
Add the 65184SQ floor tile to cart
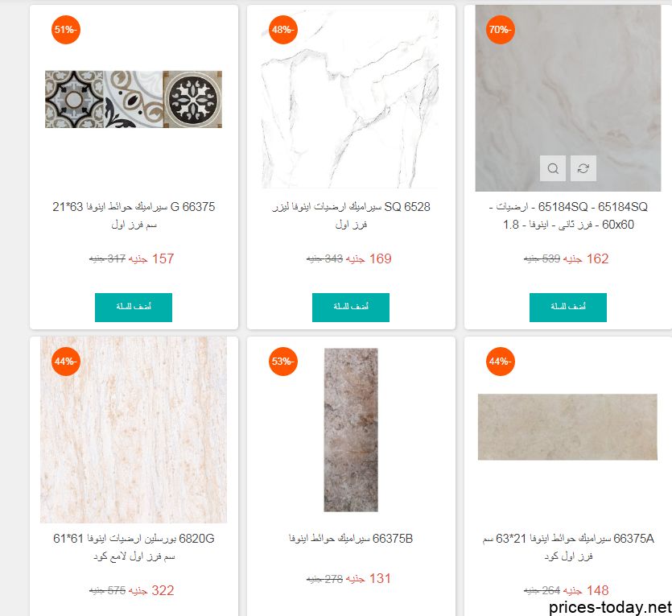568,308
